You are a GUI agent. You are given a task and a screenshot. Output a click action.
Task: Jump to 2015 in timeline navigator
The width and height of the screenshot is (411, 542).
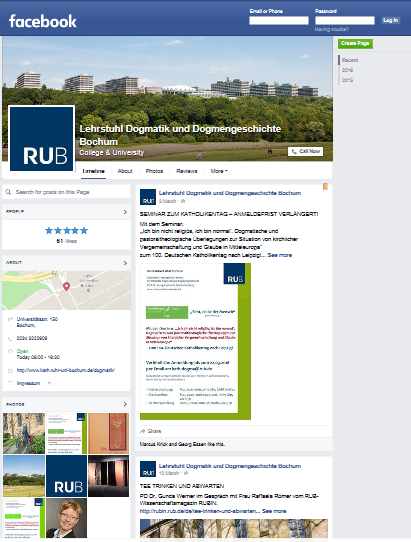(347, 80)
